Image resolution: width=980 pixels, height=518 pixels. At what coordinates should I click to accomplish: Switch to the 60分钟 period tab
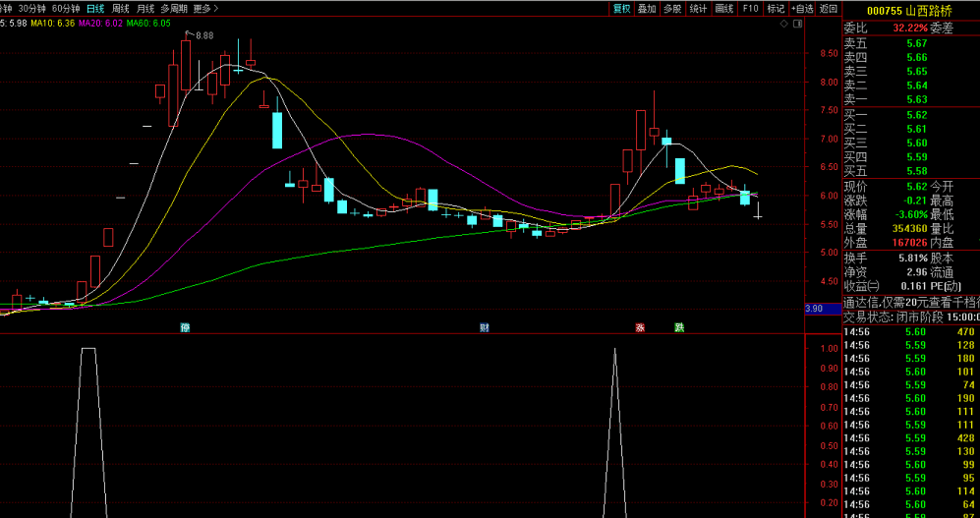tap(66, 9)
